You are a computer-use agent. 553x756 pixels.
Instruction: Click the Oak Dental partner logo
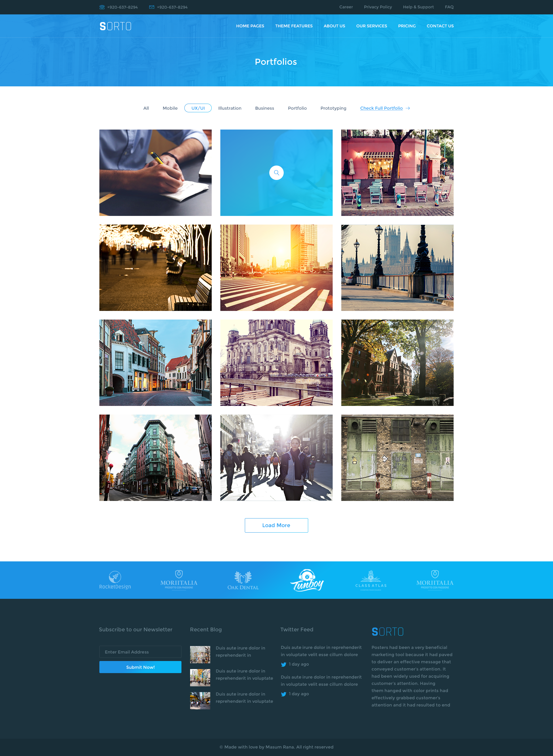pyautogui.click(x=243, y=580)
